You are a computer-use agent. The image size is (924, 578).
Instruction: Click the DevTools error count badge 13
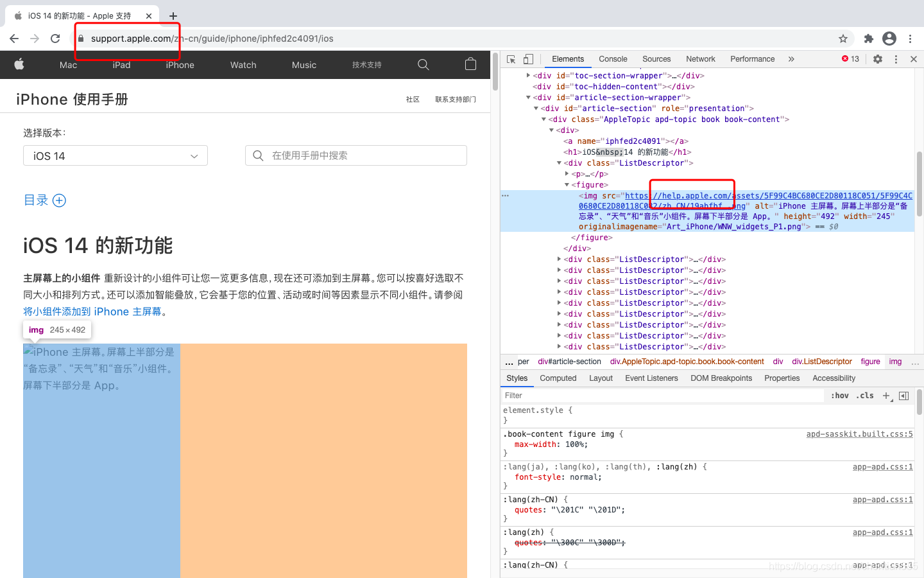click(x=850, y=59)
